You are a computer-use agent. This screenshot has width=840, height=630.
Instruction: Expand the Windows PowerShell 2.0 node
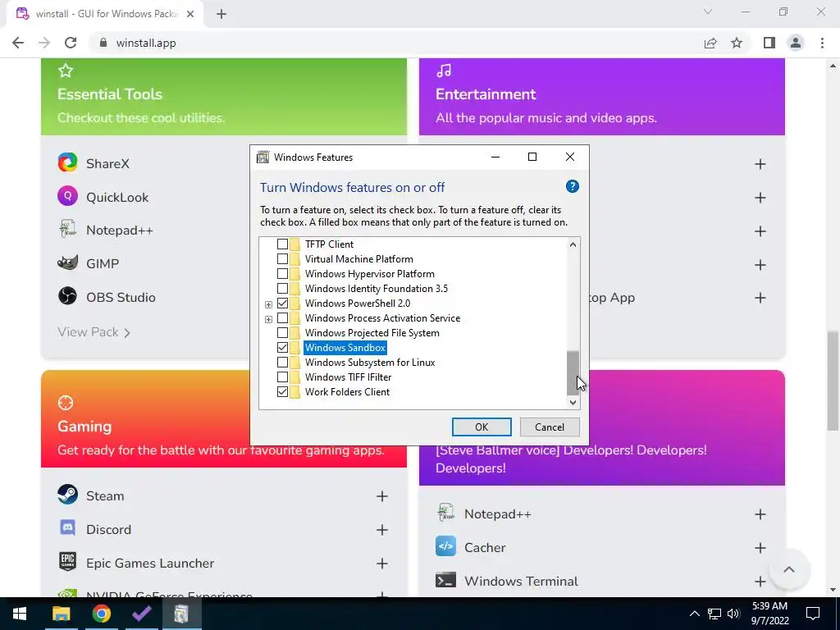(268, 305)
